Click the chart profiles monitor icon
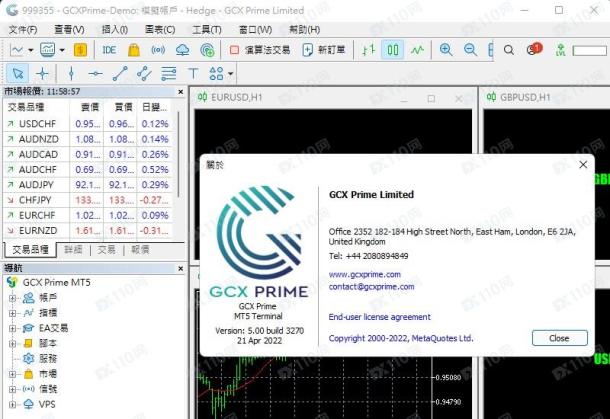Viewport: 610px width, 419px height. pos(47,50)
